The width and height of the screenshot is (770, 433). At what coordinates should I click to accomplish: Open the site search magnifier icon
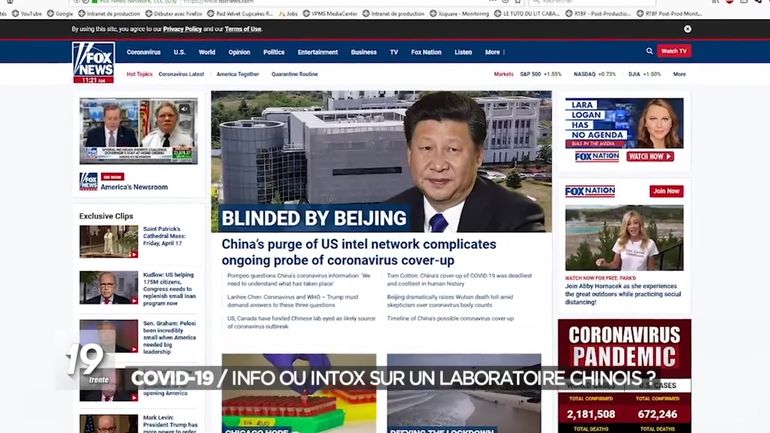point(649,51)
